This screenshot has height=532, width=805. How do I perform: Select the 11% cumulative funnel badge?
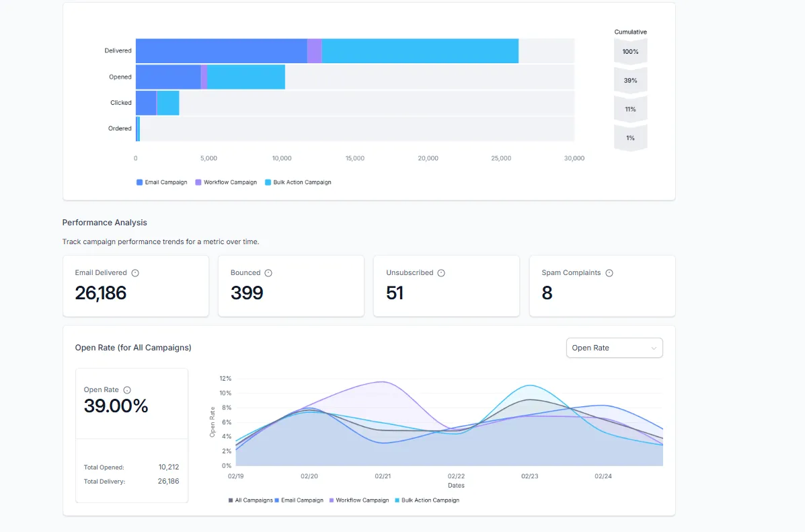tap(630, 110)
